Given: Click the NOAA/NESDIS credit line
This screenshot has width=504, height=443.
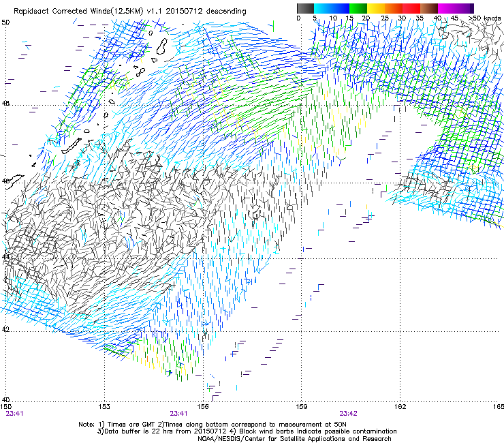Looking at the screenshot, I should 294,439.
